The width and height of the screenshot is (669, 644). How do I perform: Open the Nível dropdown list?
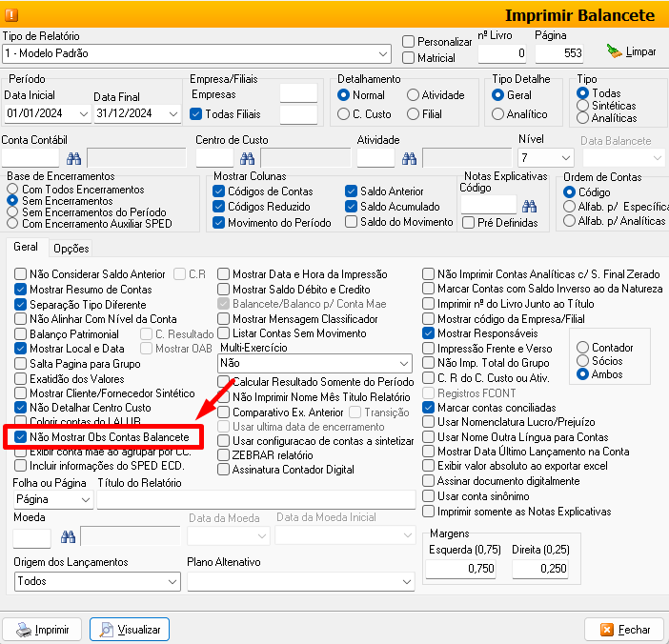(565, 158)
